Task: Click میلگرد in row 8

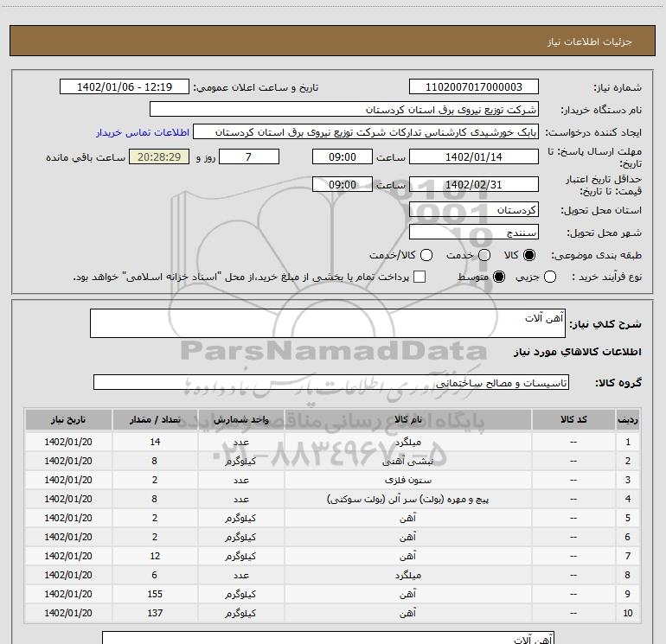Action: 408,575
